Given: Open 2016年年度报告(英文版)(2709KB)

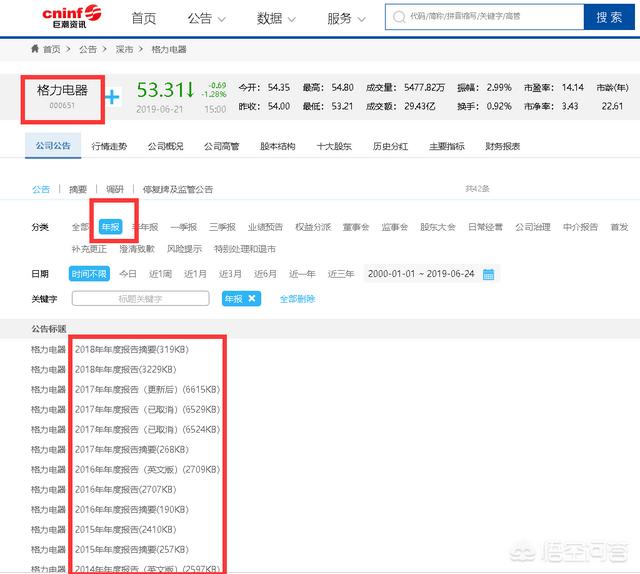Looking at the screenshot, I should click(147, 469).
